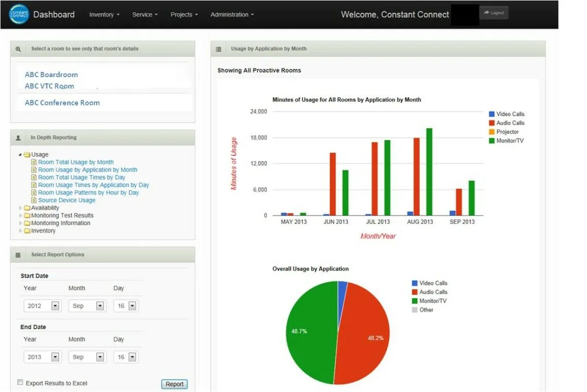Image resolution: width=587 pixels, height=392 pixels.
Task: Click document icon beside Room Usage by Application by Month
Action: [x=33, y=170]
